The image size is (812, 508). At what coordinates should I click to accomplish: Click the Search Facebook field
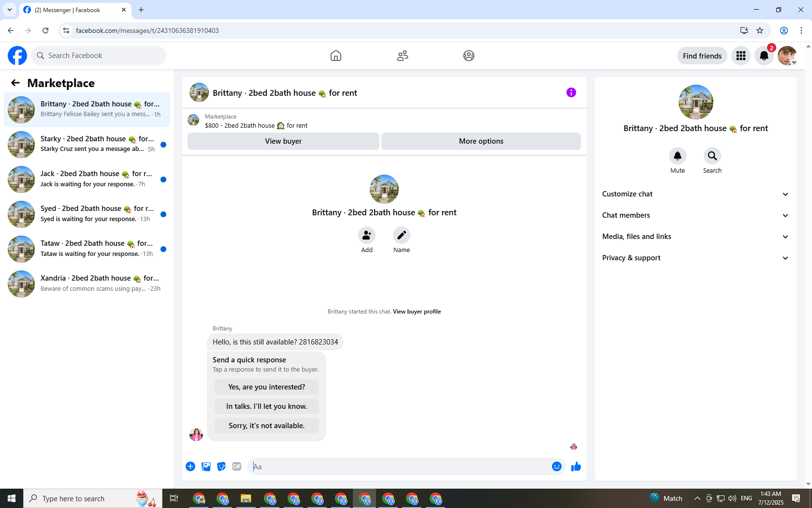pyautogui.click(x=99, y=56)
